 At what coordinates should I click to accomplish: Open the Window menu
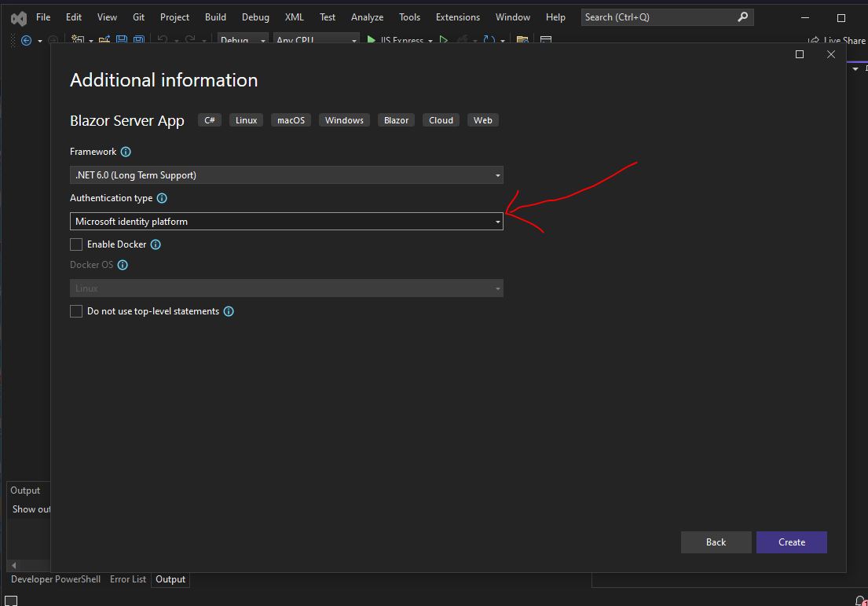point(513,17)
